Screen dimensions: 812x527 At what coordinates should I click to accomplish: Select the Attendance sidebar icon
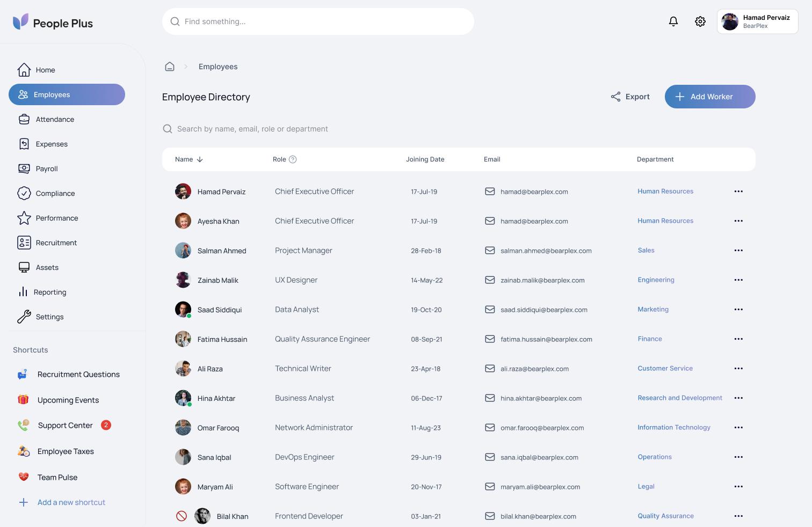pyautogui.click(x=24, y=119)
